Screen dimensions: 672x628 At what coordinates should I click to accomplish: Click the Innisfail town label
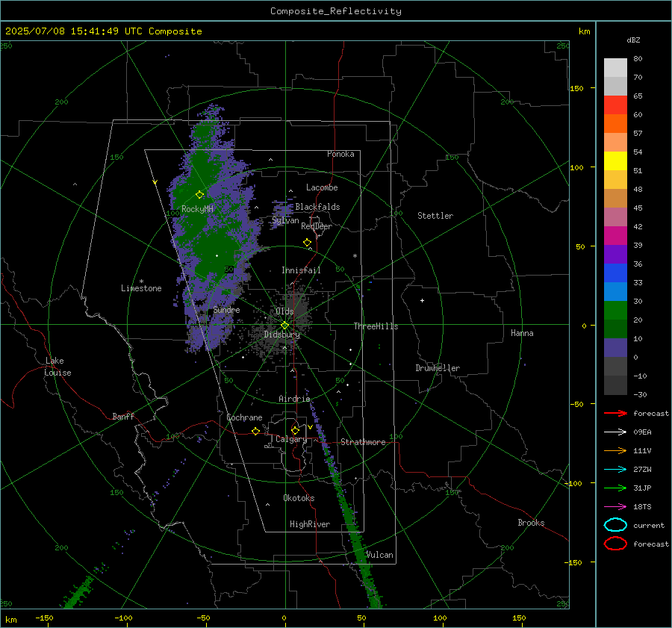301,270
